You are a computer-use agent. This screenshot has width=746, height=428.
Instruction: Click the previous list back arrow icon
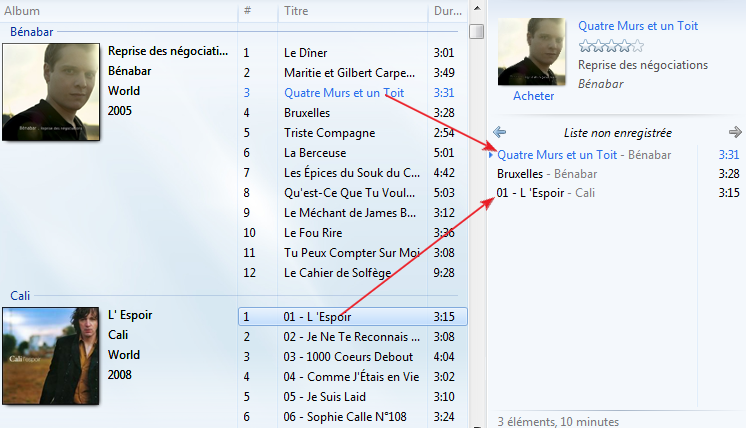(x=499, y=132)
